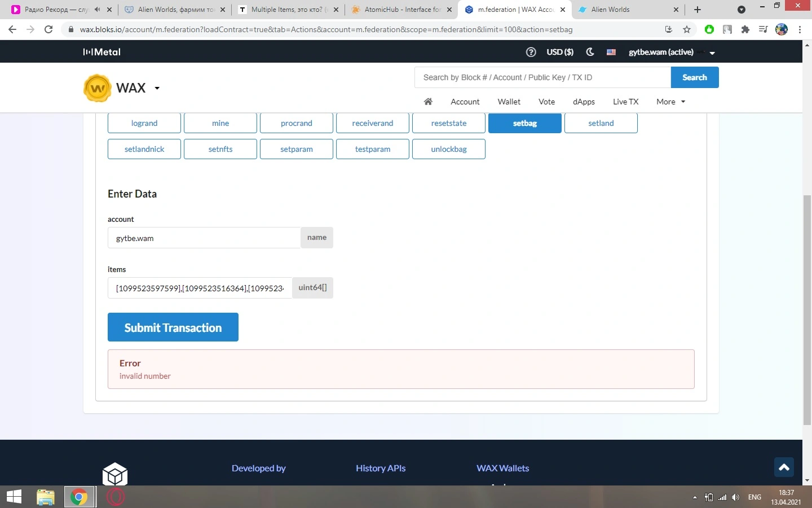Bookmark this page with the star icon
The height and width of the screenshot is (508, 812).
click(x=687, y=29)
